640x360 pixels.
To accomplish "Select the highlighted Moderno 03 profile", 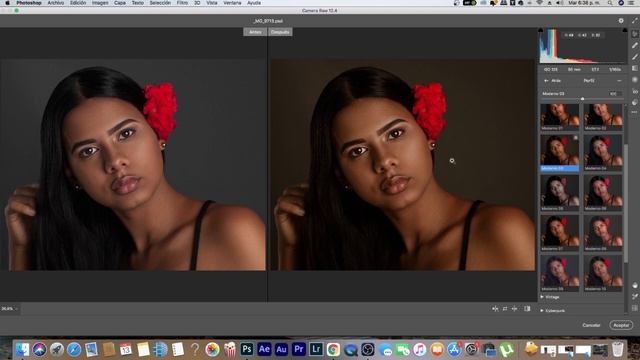I will 560,153.
